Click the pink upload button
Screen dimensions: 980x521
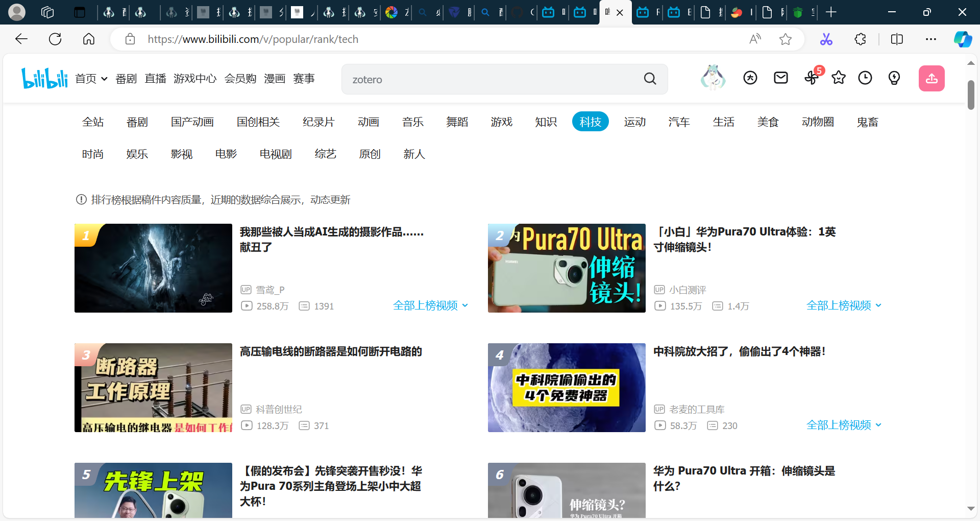[932, 78]
